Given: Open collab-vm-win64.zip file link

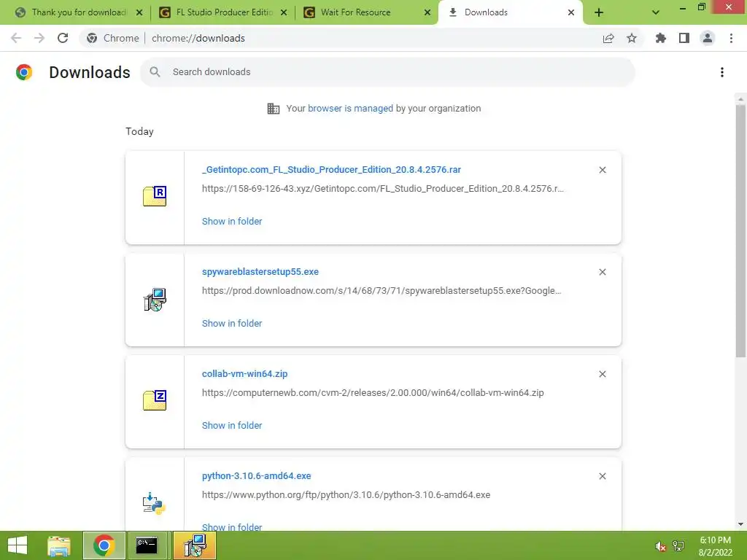Looking at the screenshot, I should point(244,374).
